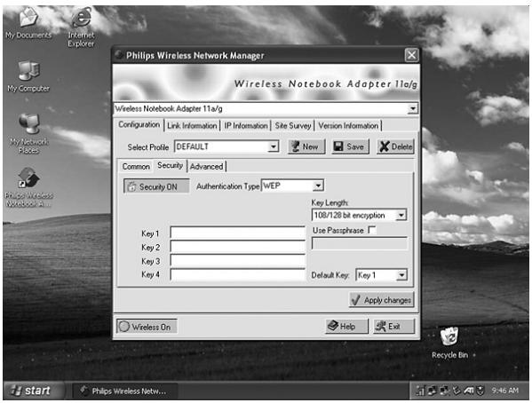
Task: Click the Safely Remove Hardware tray icon
Action: point(457,391)
